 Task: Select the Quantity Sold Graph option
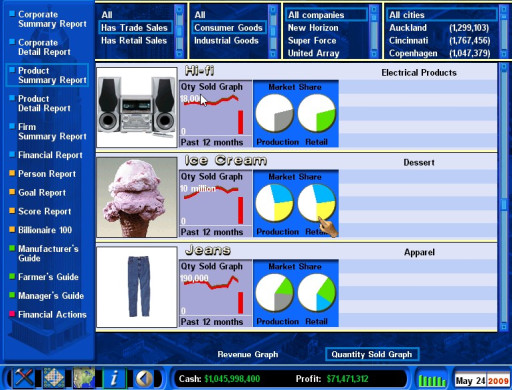point(372,354)
